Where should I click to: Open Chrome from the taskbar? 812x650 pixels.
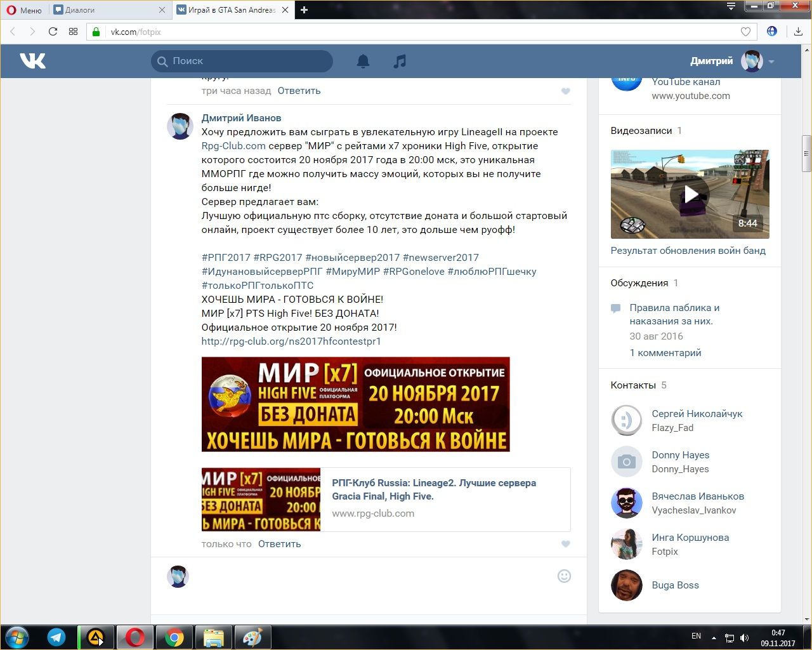pos(174,637)
